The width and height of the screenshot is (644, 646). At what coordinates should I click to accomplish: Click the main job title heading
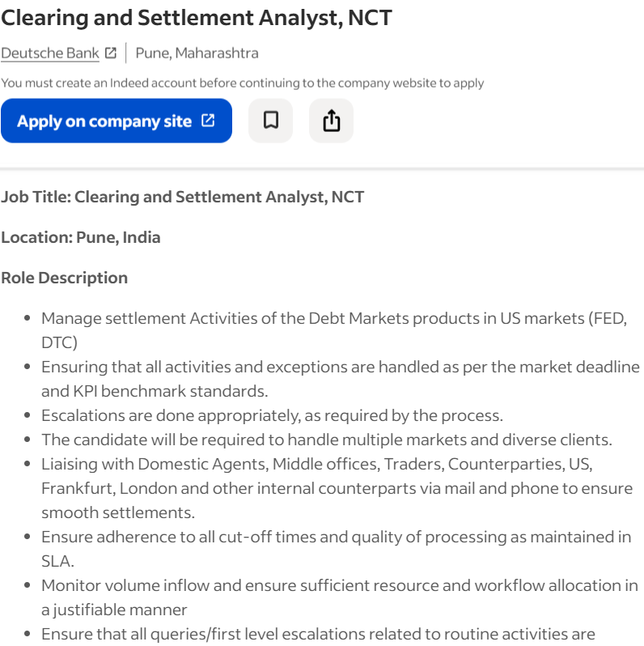click(197, 18)
